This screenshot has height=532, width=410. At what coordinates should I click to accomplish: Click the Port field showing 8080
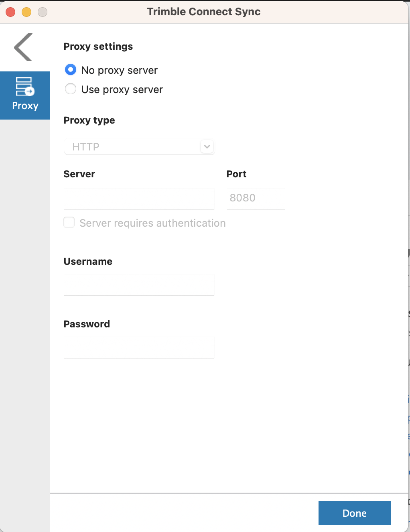[256, 199]
